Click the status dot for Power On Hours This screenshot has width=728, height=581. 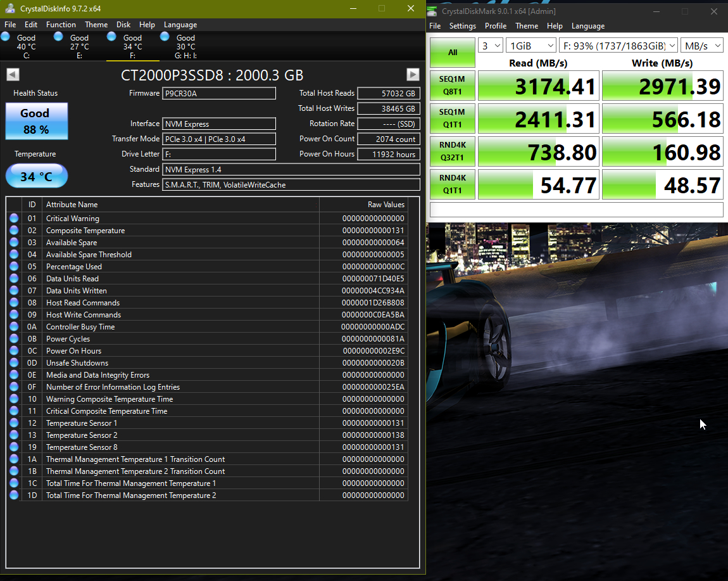click(14, 351)
